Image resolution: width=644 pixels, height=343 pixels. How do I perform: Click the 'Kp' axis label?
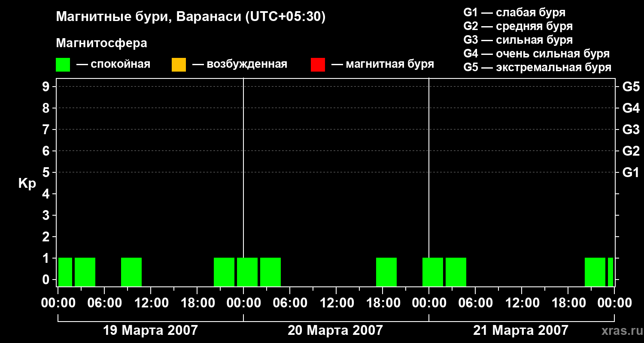coord(27,184)
